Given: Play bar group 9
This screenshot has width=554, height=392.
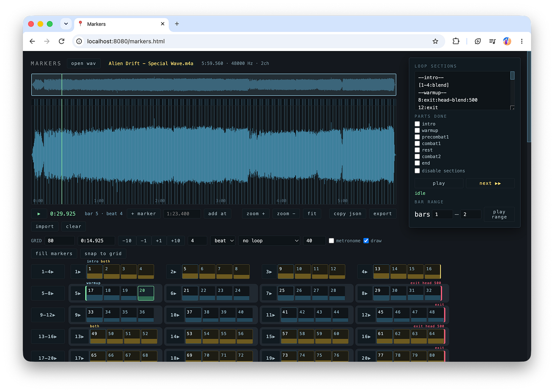Looking at the screenshot, I should (78, 315).
